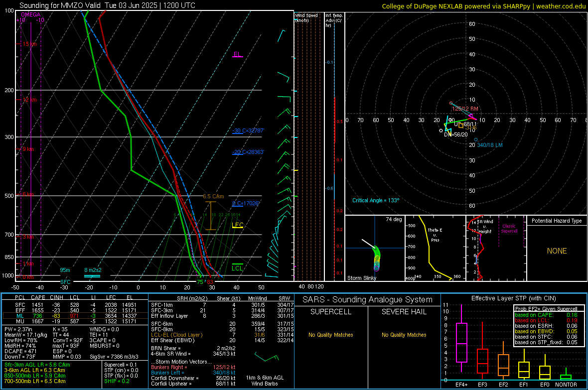Select the highlighted ML parcel row
The height and width of the screenshot is (390, 588).
point(75,316)
